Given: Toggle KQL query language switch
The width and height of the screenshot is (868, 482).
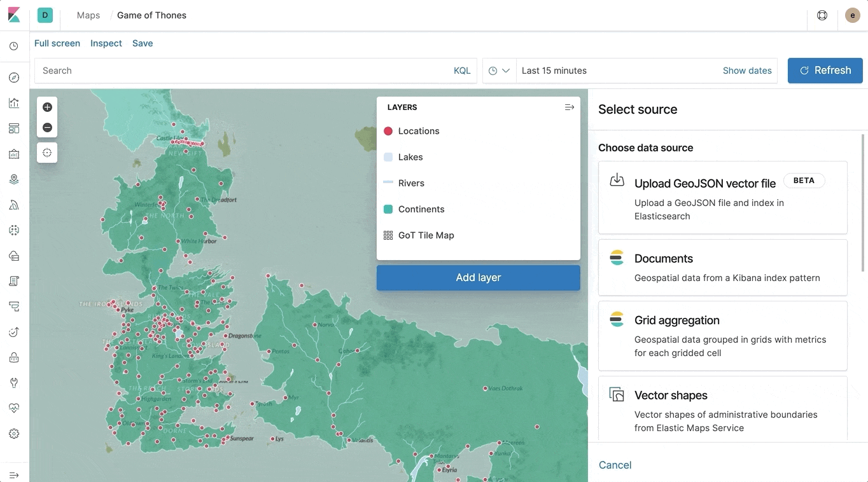Looking at the screenshot, I should click(462, 71).
